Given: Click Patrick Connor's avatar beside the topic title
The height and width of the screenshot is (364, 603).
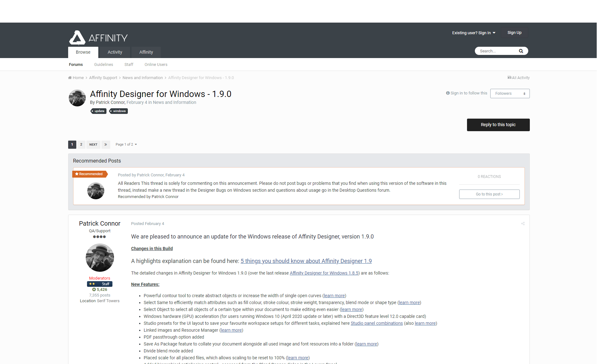Looking at the screenshot, I should [77, 98].
